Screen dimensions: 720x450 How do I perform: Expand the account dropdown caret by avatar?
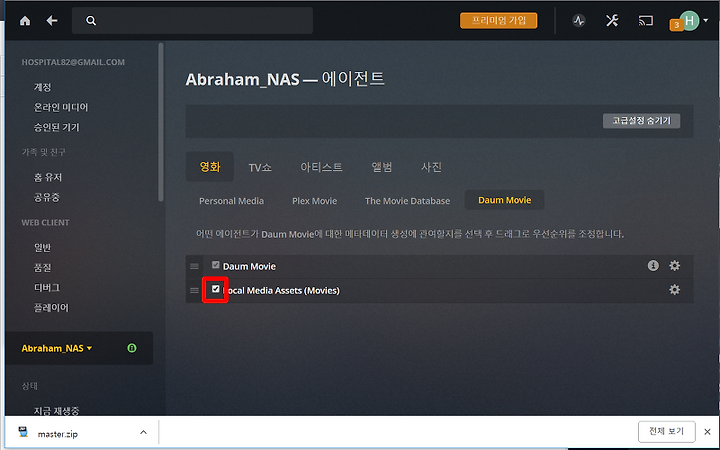(706, 21)
